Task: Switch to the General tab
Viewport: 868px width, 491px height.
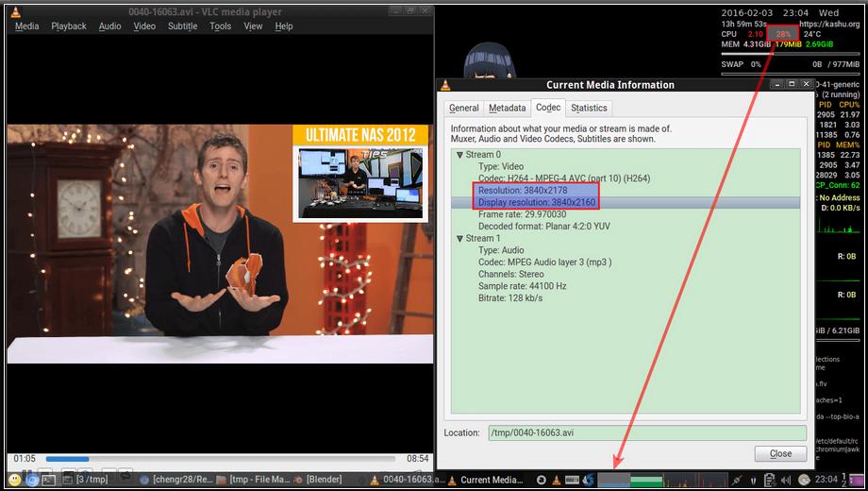Action: tap(463, 108)
